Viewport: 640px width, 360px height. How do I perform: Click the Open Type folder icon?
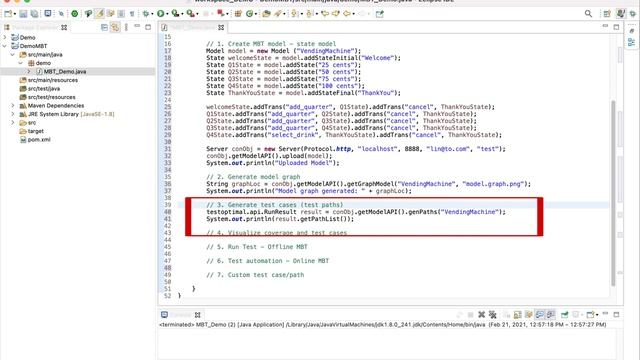click(x=266, y=13)
